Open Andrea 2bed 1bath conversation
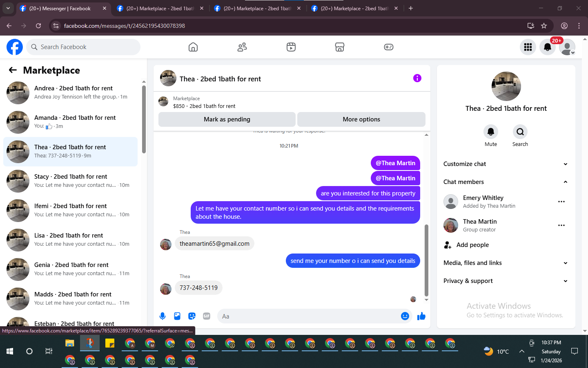Viewport: 588px width, 368px height. (70, 93)
